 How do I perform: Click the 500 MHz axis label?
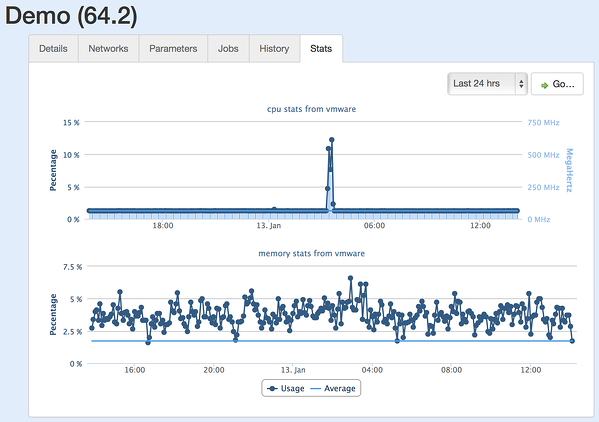click(543, 155)
